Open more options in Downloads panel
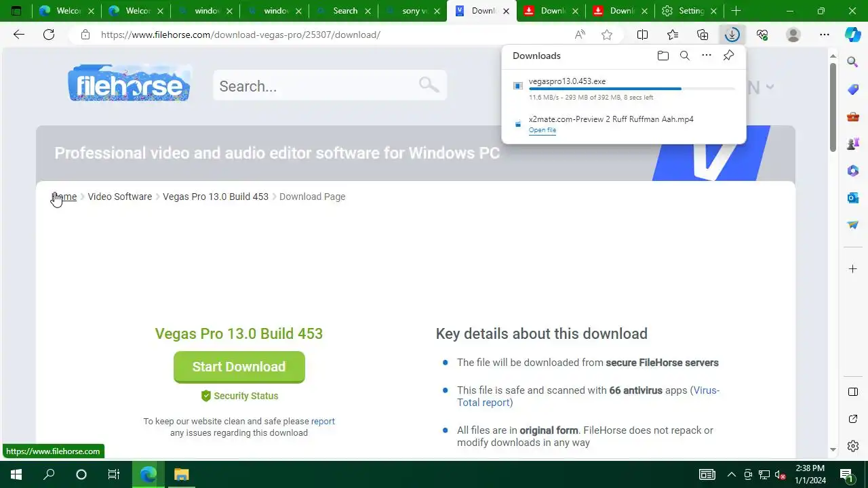868x488 pixels. [x=707, y=56]
